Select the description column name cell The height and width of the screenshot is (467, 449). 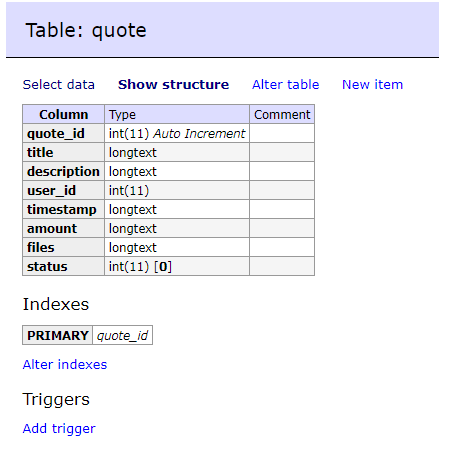click(x=63, y=172)
